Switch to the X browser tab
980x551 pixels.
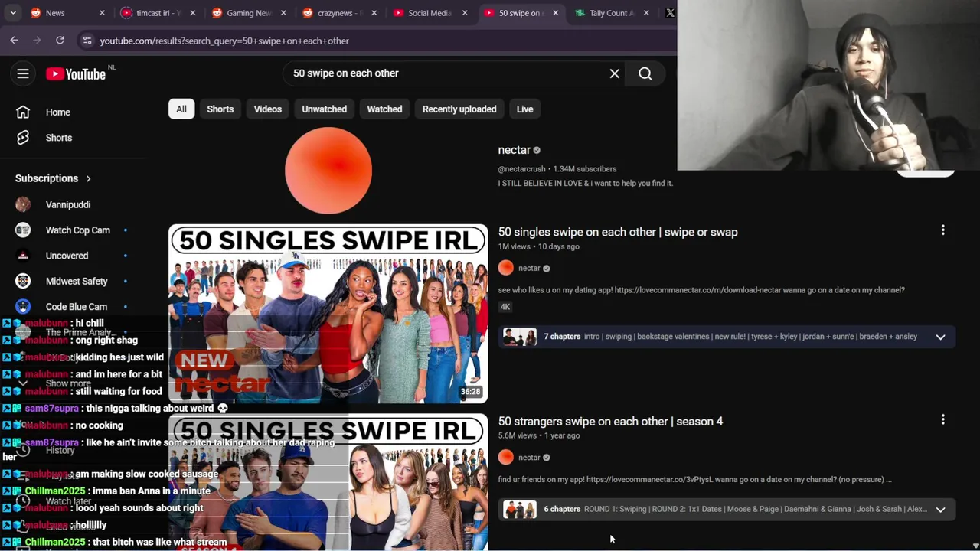(x=670, y=13)
